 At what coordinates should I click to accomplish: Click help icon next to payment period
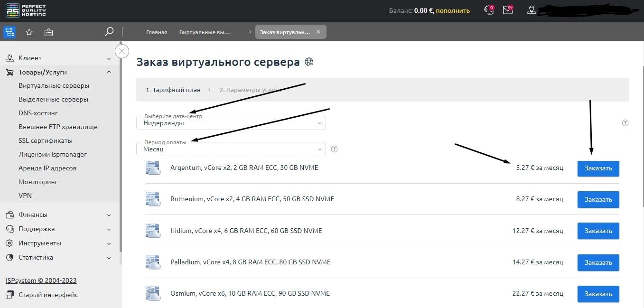pyautogui.click(x=334, y=149)
